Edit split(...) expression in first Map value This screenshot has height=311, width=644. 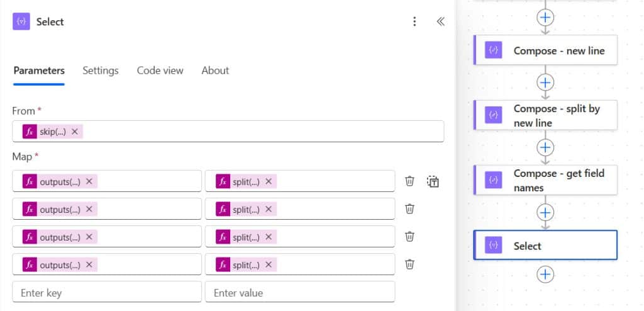tap(246, 181)
